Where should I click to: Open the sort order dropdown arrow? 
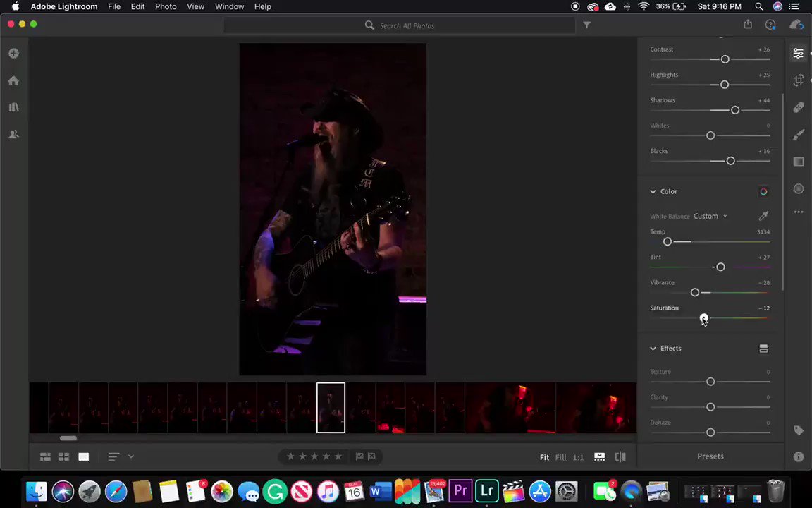(x=131, y=456)
